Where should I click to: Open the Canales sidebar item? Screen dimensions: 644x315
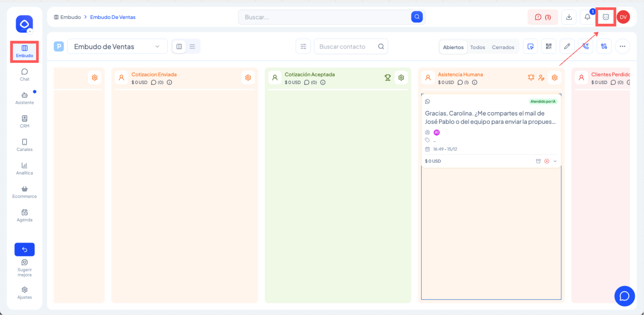[x=25, y=145]
